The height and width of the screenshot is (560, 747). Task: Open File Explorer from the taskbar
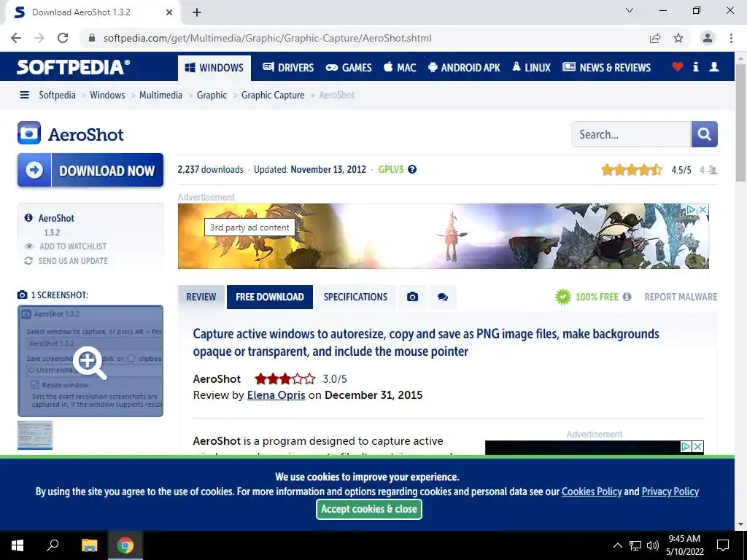click(x=89, y=545)
